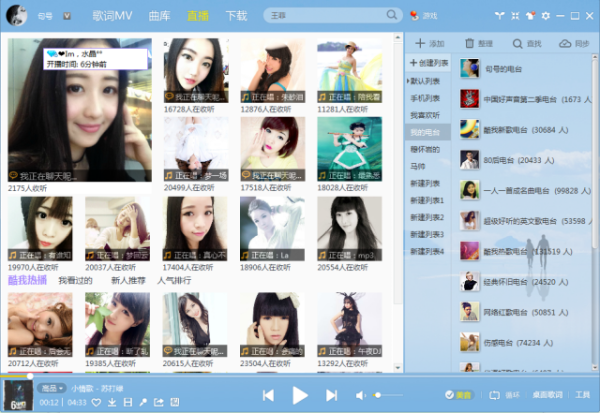Select the 新建列表1 playlist
The image size is (600, 413).
click(427, 200)
